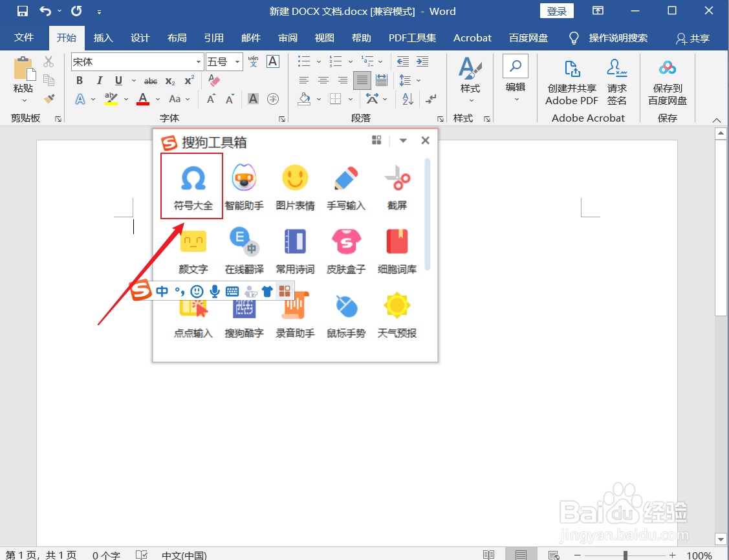Click the Sogou toolbar emoji face icon

tap(197, 292)
